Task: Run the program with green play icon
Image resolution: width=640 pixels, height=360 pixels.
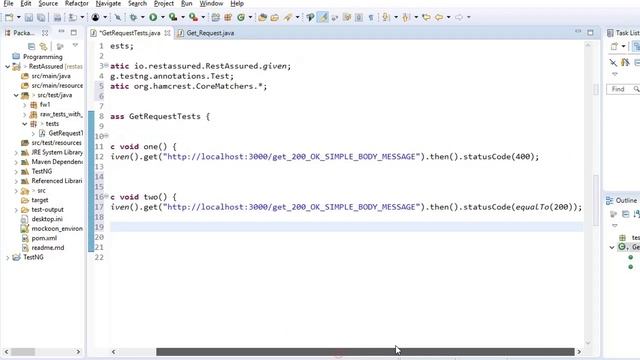Action: pos(153,17)
